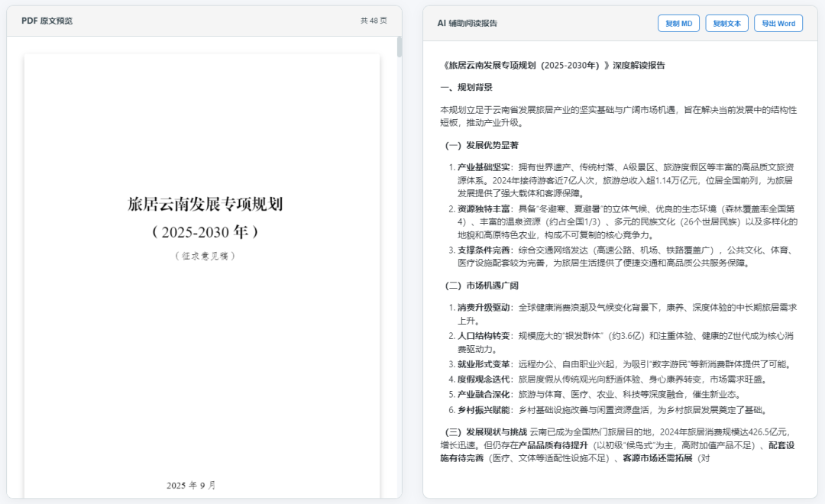
Task: Click the 乡村振兴赋能 list item
Action: [x=484, y=409]
